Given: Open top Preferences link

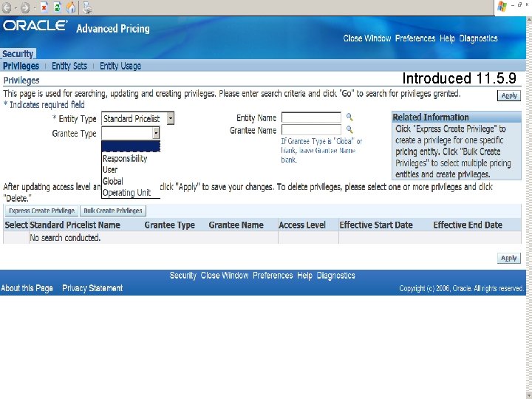Looking at the screenshot, I should click(415, 38).
